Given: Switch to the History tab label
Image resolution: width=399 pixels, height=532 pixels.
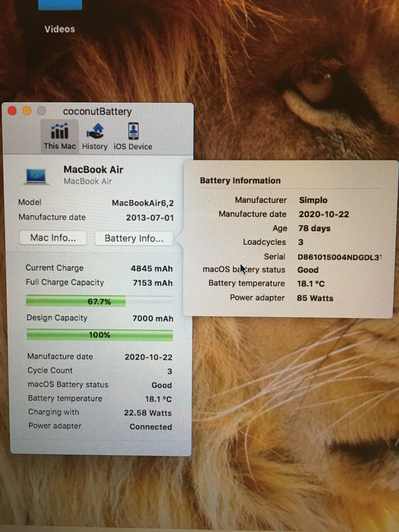Looking at the screenshot, I should click(95, 146).
